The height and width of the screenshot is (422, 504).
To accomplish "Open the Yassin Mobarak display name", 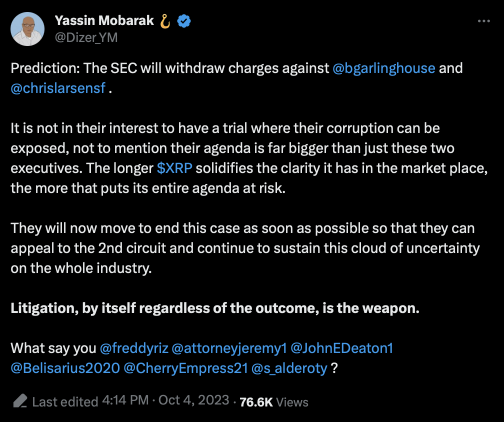I will 104,21.
